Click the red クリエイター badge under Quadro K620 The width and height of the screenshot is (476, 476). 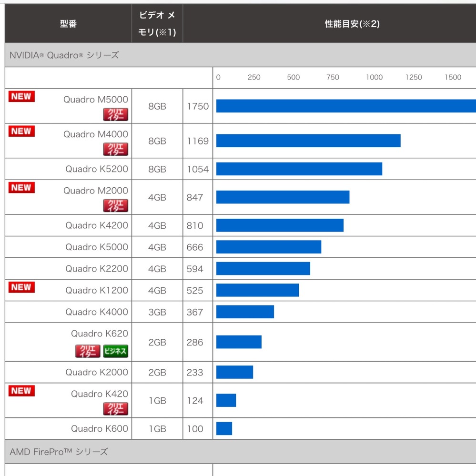tap(88, 351)
